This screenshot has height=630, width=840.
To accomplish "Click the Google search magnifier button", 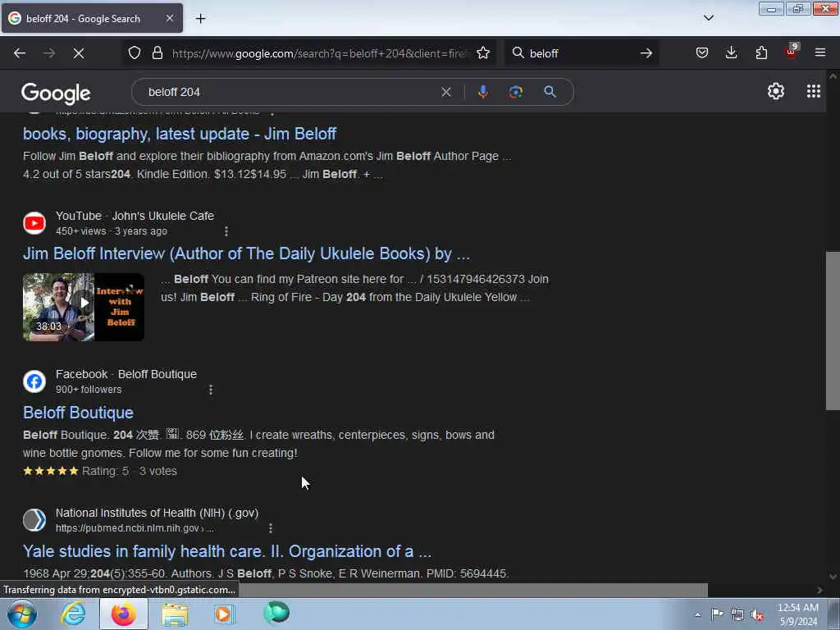I will pos(550,92).
